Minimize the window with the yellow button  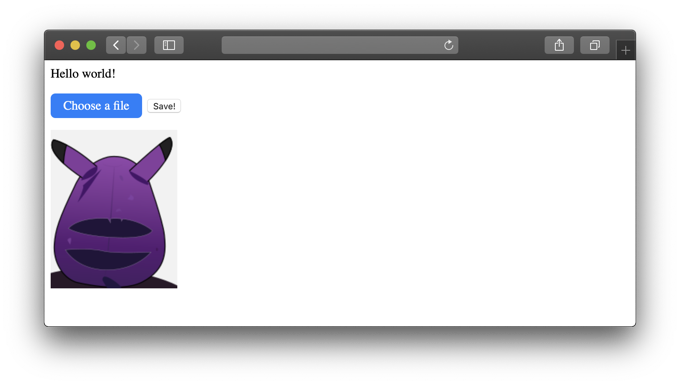click(x=75, y=45)
